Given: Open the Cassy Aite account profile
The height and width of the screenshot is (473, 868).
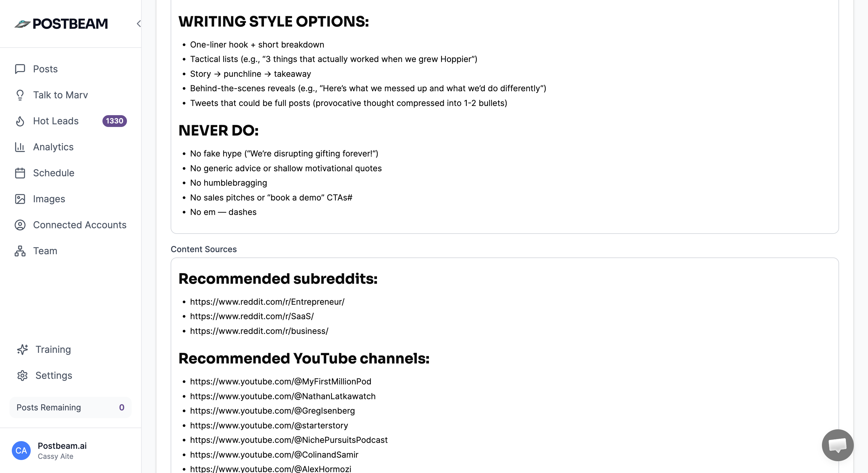Looking at the screenshot, I should pos(56,451).
